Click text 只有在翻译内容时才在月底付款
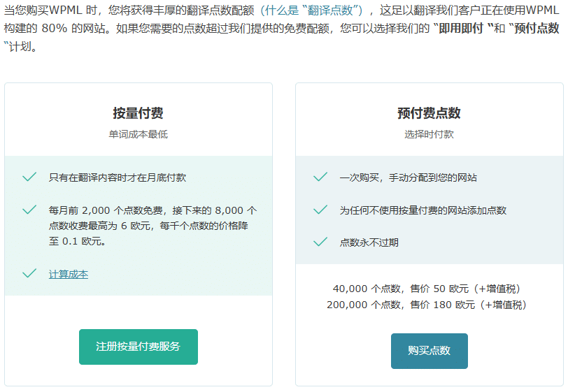The height and width of the screenshot is (392, 568). click(118, 177)
